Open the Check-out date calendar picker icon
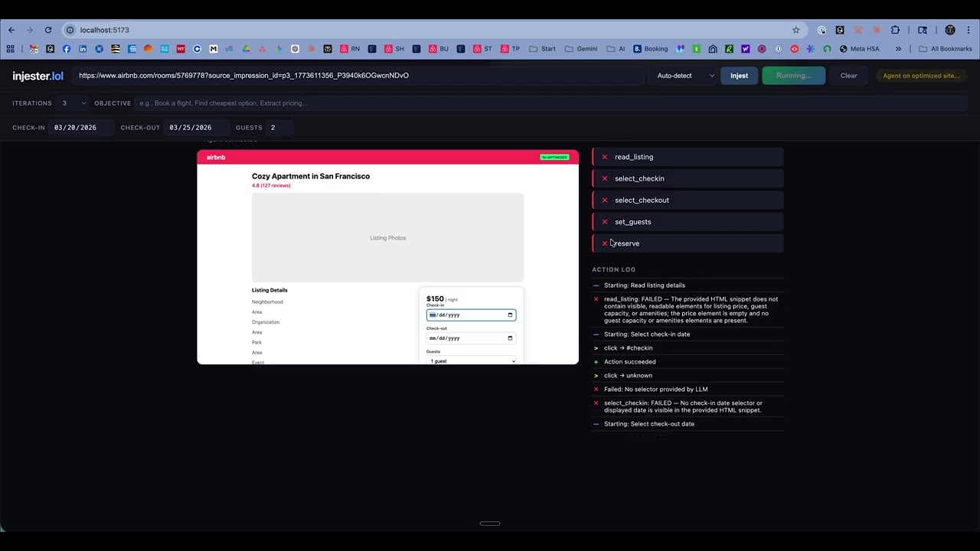The image size is (980, 551). click(510, 338)
